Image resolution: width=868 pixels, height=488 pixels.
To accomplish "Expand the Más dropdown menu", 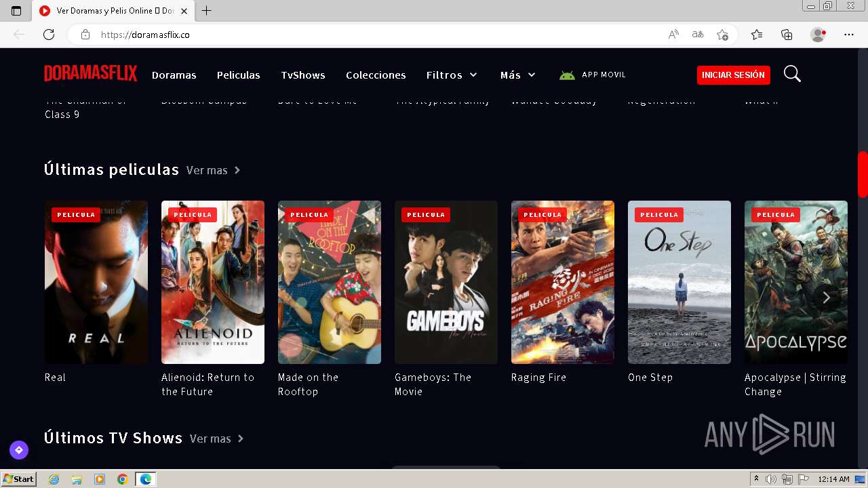I will [518, 75].
